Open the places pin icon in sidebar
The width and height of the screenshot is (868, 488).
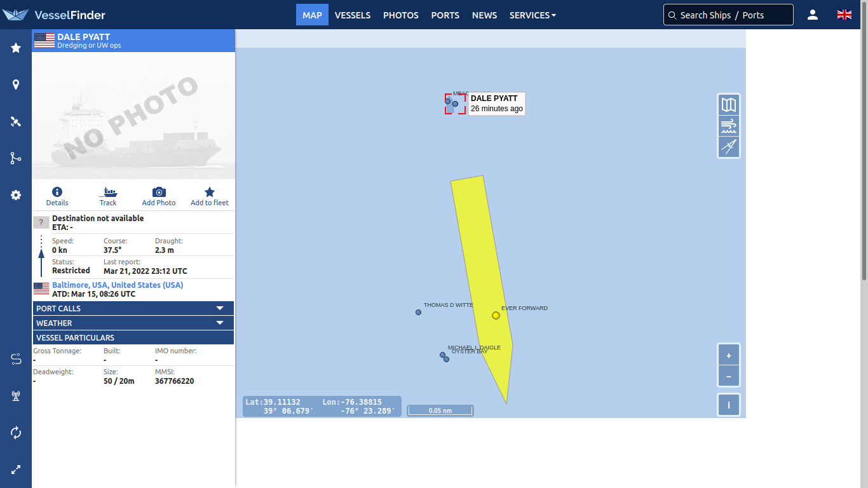16,85
